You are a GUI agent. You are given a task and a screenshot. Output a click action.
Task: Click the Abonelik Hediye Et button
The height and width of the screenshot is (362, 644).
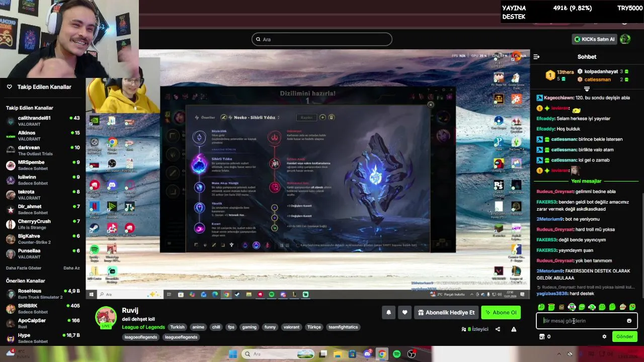pos(446,312)
